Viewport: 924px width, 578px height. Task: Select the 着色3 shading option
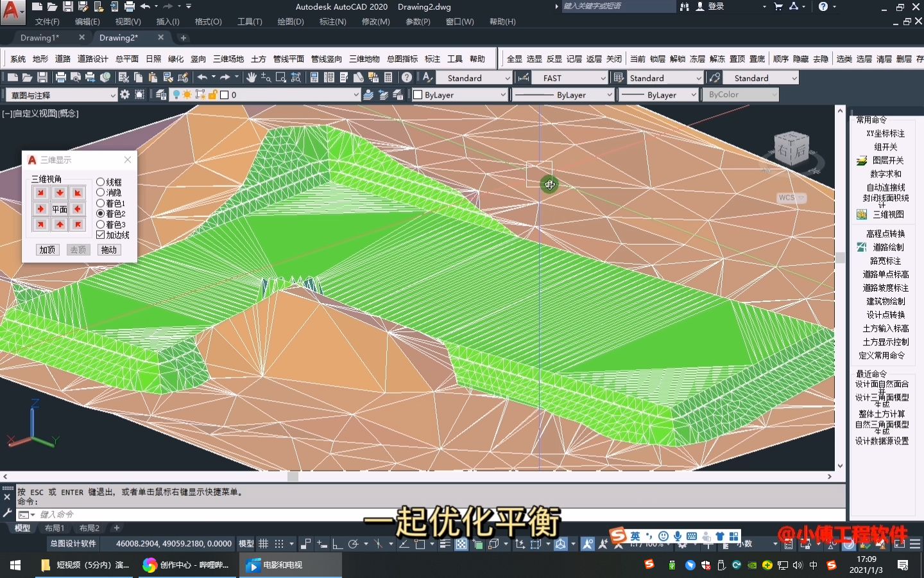[101, 224]
